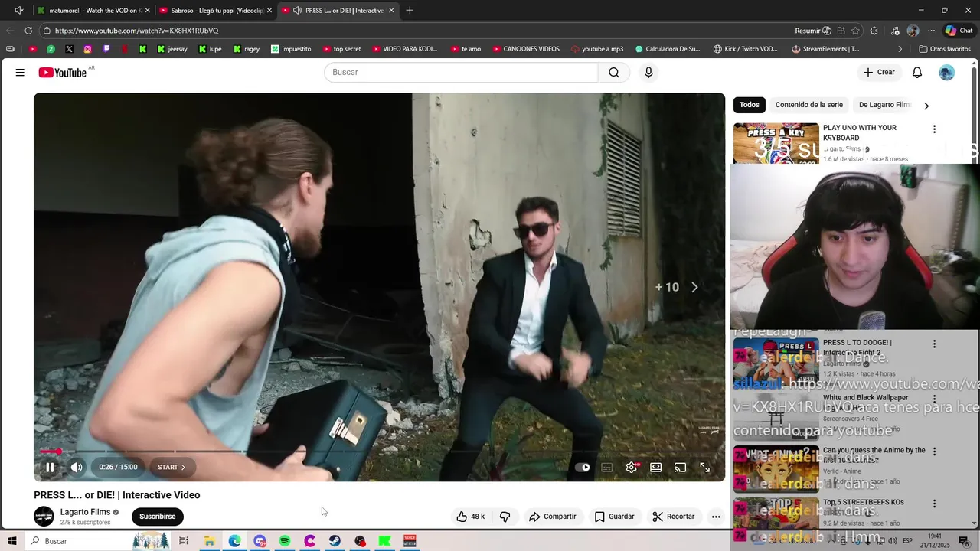The width and height of the screenshot is (980, 551).
Task: Open the more actions menu beside Recortar
Action: (x=716, y=517)
